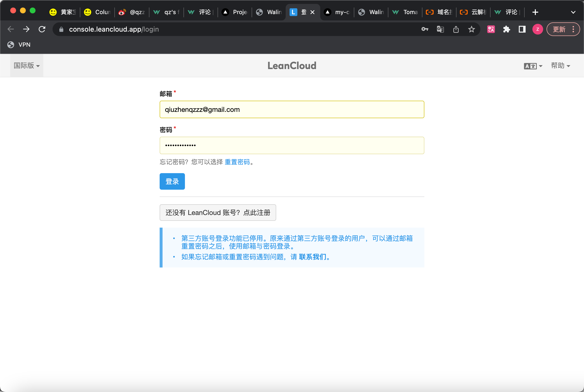Expand the tab search chevron
The height and width of the screenshot is (392, 584).
[x=573, y=12]
